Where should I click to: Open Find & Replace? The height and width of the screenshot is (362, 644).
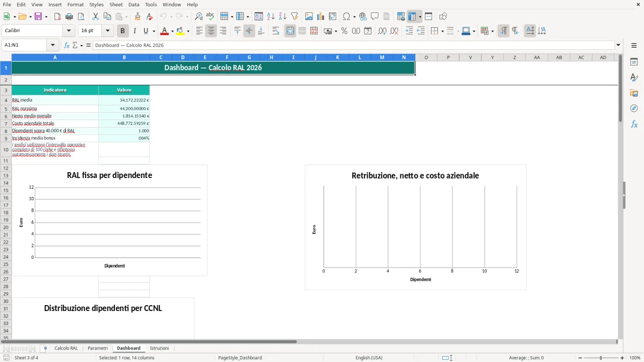pyautogui.click(x=199, y=17)
